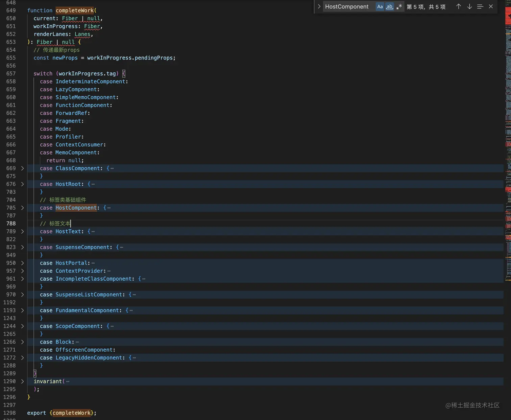
Task: Click workInProgress.pendingProps expression
Action: [130, 58]
